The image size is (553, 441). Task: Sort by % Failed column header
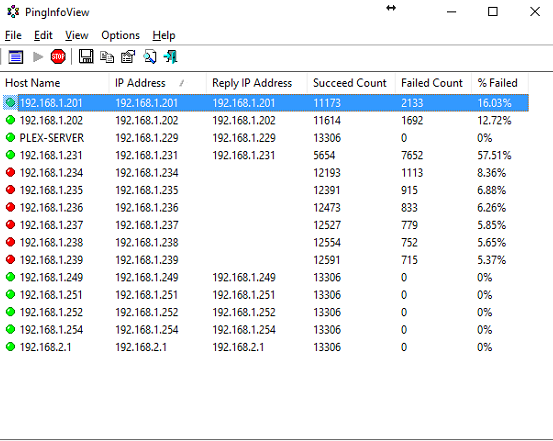(499, 83)
